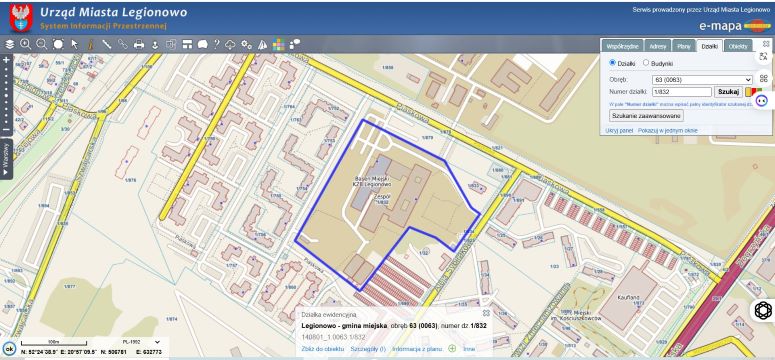Switch to the Współrzędne tab

click(x=622, y=46)
